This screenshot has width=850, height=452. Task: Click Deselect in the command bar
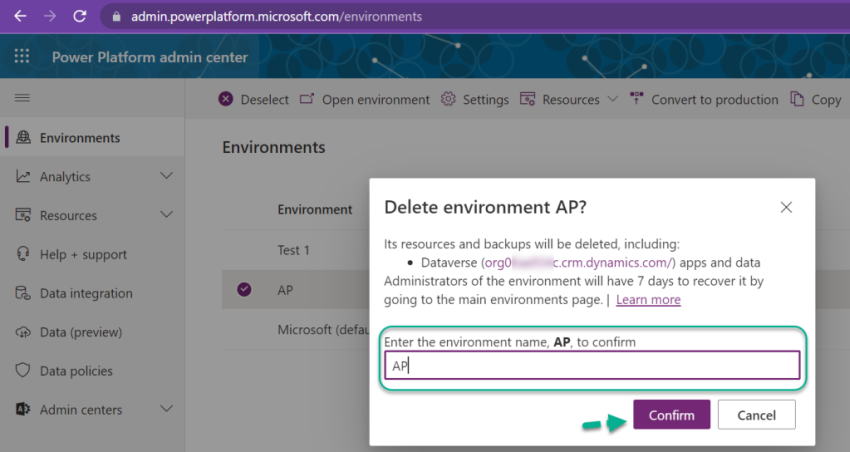tap(265, 100)
